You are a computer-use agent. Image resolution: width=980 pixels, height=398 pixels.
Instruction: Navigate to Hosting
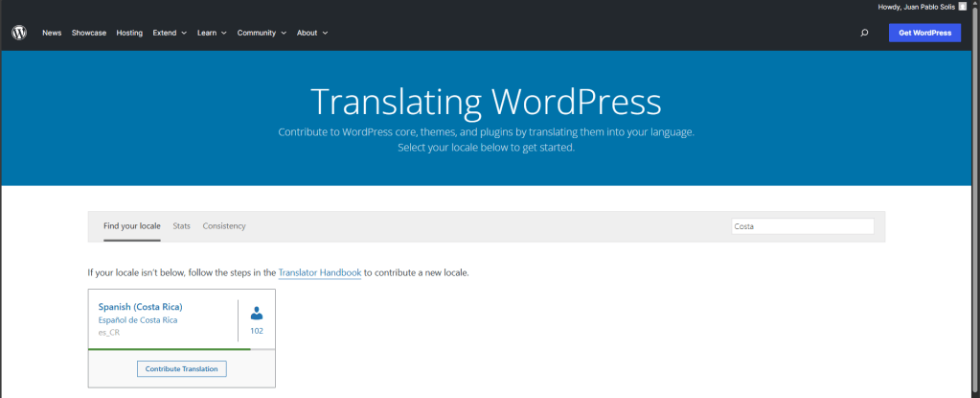pyautogui.click(x=129, y=33)
